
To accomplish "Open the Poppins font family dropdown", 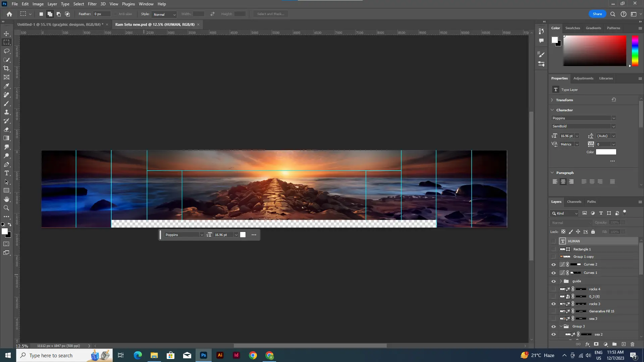I will click(x=613, y=118).
